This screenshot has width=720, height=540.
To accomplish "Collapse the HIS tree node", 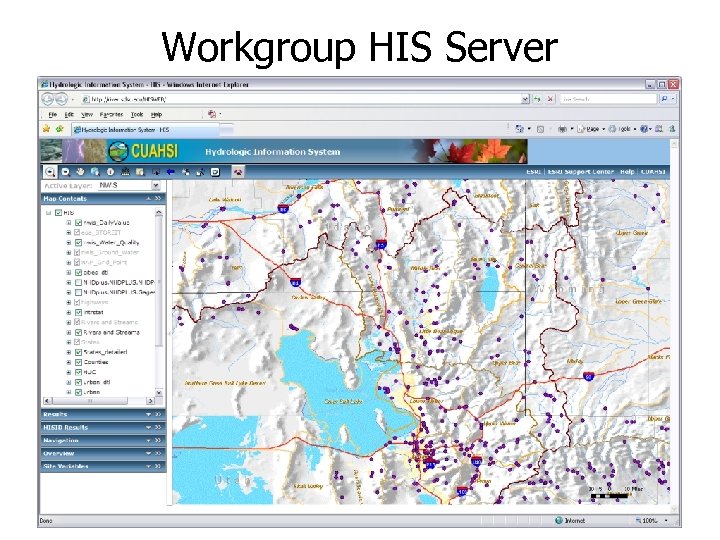I will coord(48,213).
